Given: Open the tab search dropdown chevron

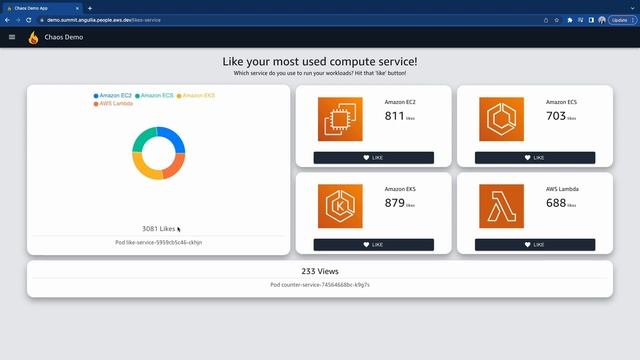Looking at the screenshot, I should [632, 8].
